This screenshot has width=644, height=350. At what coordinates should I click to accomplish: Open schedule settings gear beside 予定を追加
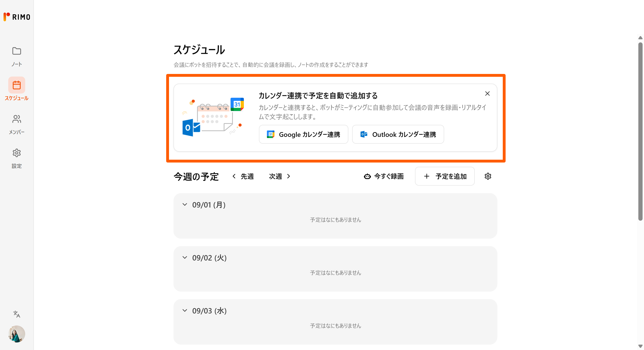(488, 176)
